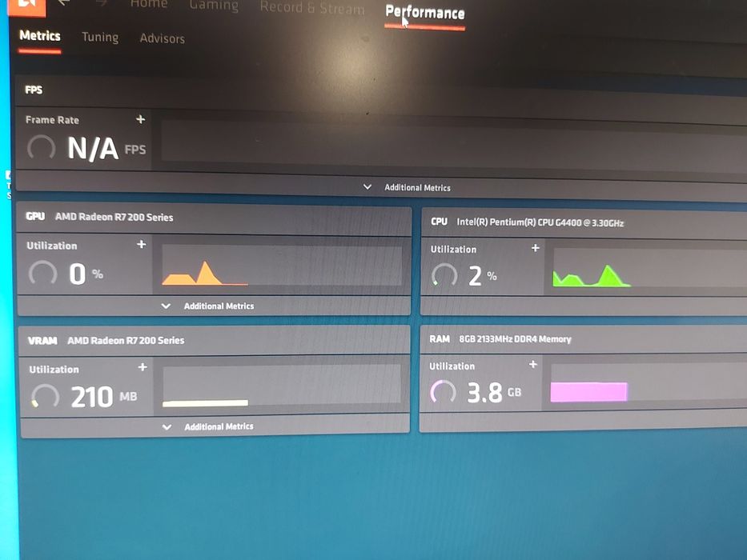
Task: Open the Advisors sub-tab
Action: [162, 38]
